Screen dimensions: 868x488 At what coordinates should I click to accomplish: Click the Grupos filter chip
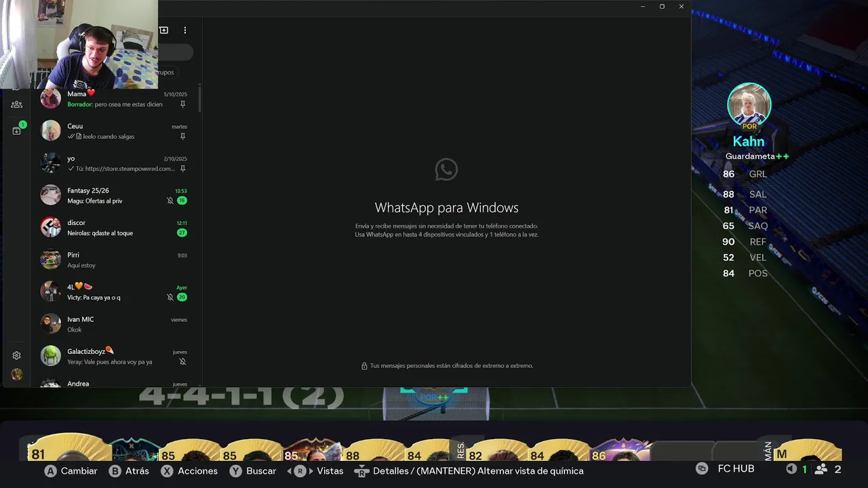[x=167, y=72]
